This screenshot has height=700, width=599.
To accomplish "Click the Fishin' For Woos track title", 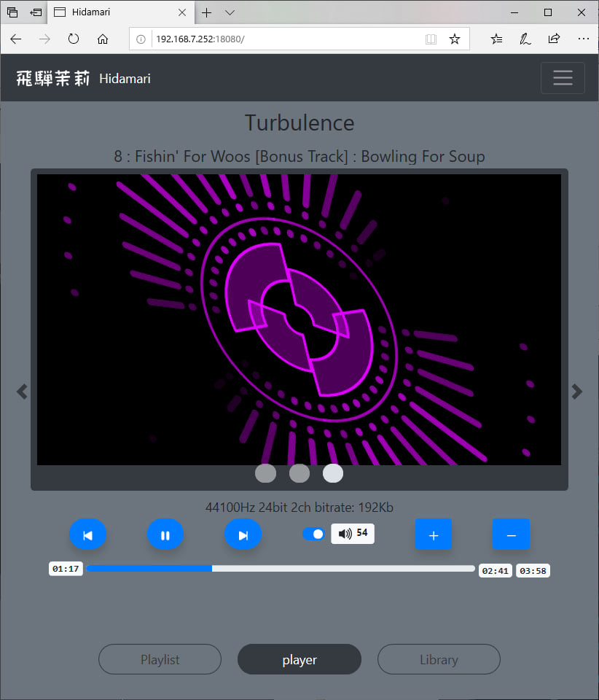I will (x=299, y=156).
